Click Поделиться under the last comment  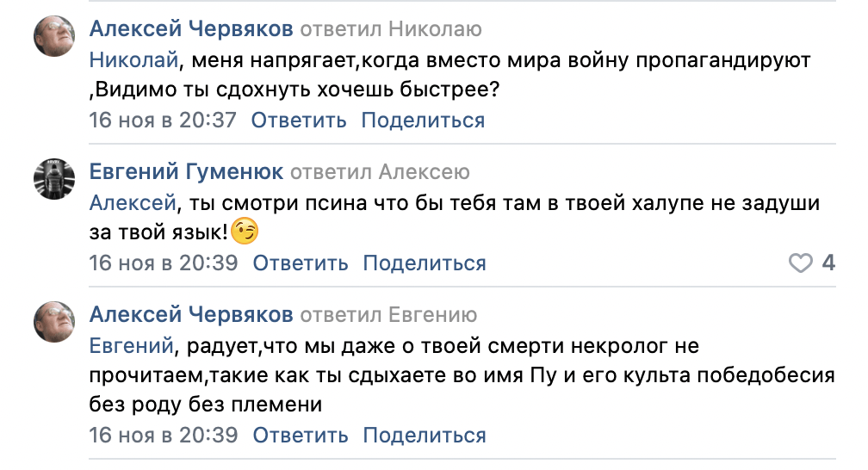coord(425,435)
